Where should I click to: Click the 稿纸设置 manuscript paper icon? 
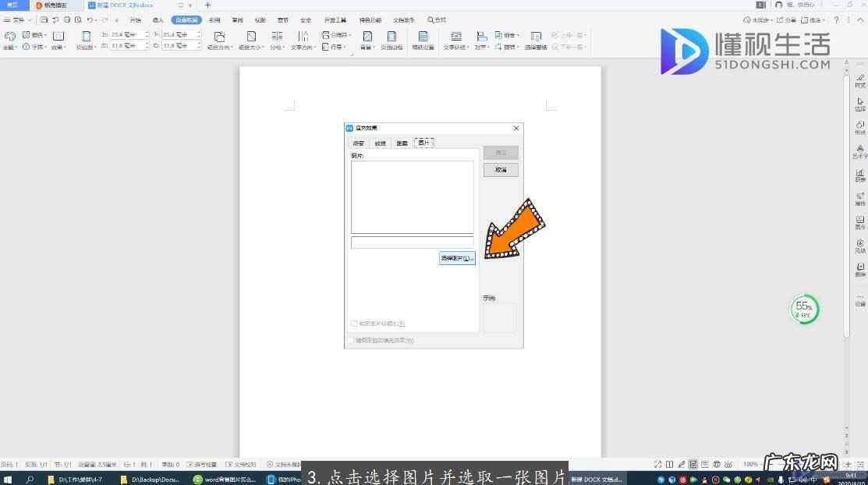(423, 40)
